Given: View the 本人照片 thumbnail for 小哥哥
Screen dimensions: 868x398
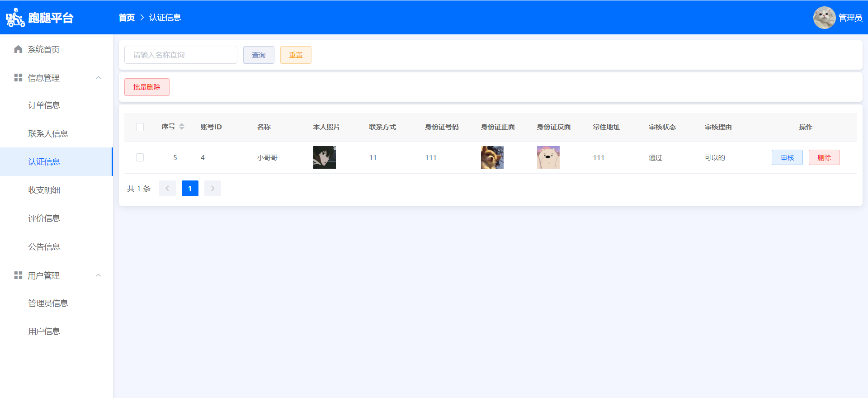Looking at the screenshot, I should [325, 157].
